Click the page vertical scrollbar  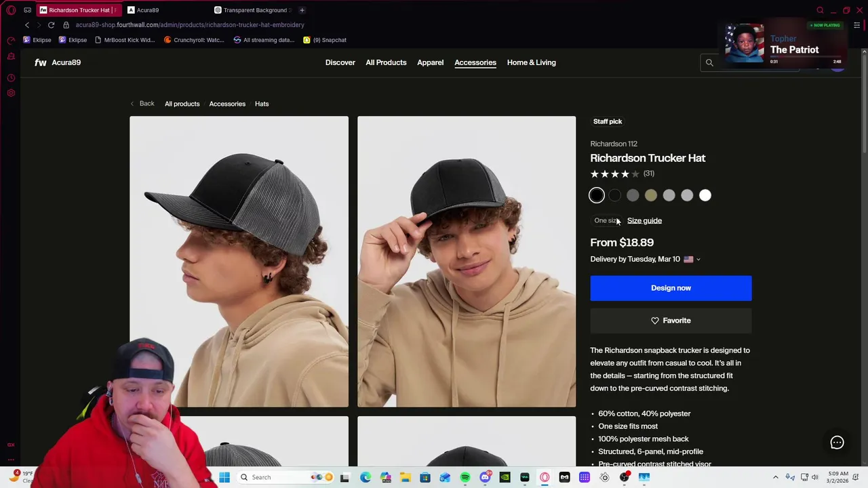pyautogui.click(x=864, y=102)
